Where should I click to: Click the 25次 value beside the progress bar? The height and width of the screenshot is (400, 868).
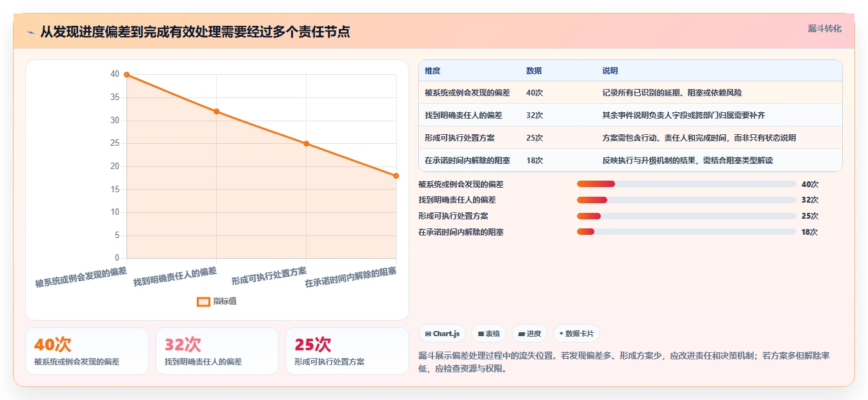coord(809,216)
